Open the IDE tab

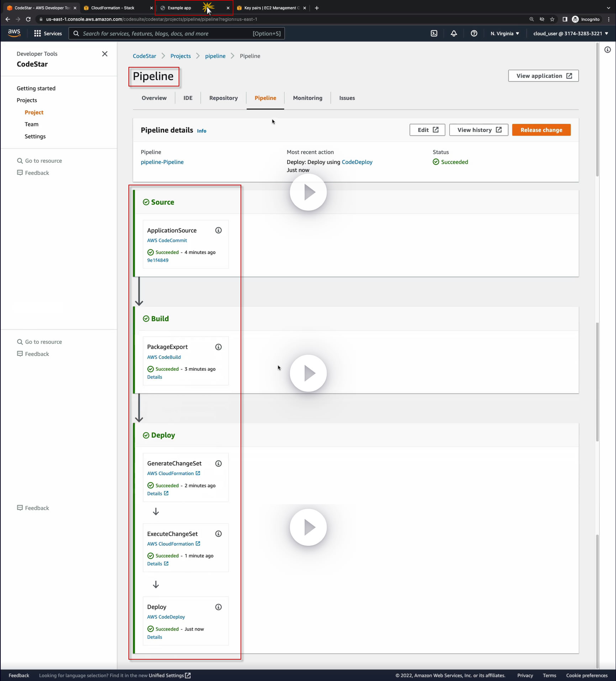[x=188, y=98]
